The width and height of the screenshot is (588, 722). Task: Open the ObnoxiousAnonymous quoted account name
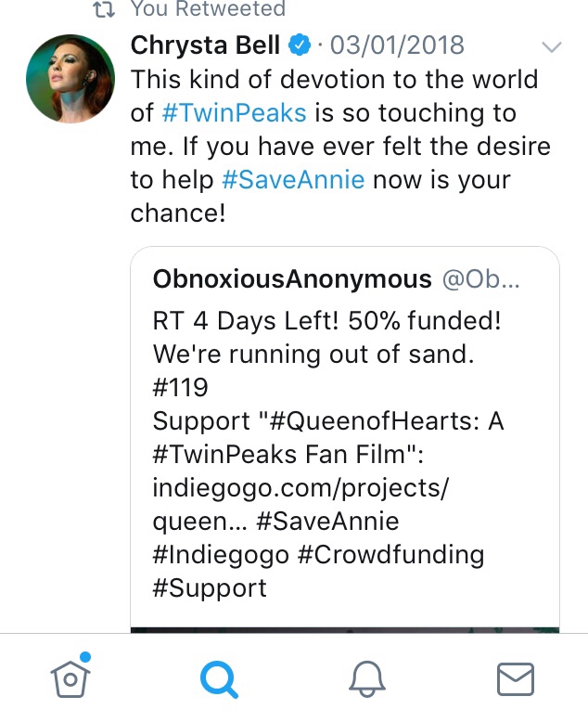pyautogui.click(x=292, y=278)
